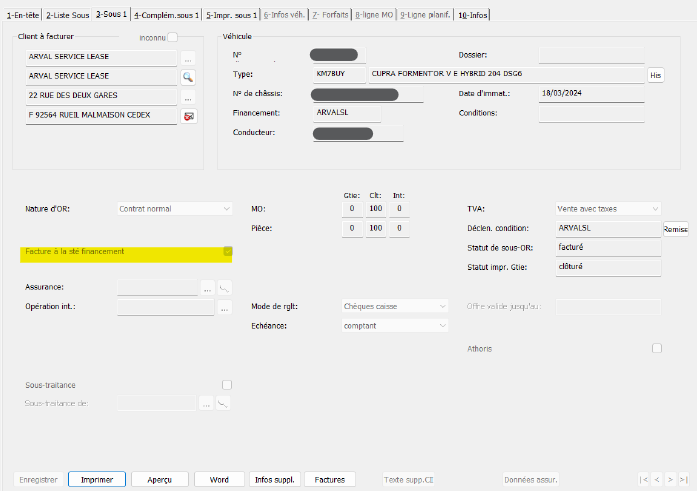Image resolution: width=697 pixels, height=491 pixels.
Task: Toggle the inconnu checkbox
Action: pyautogui.click(x=172, y=37)
